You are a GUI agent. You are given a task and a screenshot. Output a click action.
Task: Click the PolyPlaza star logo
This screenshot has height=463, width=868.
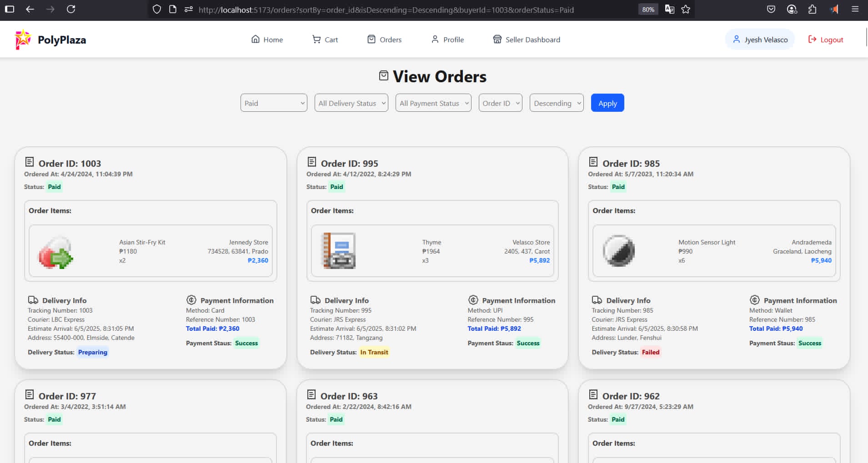23,40
